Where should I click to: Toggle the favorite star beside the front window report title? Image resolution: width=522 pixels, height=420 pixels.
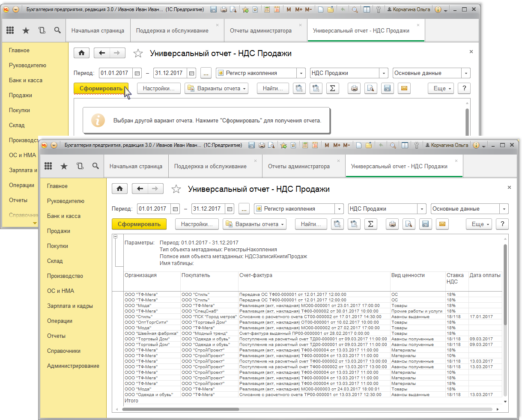click(x=176, y=189)
